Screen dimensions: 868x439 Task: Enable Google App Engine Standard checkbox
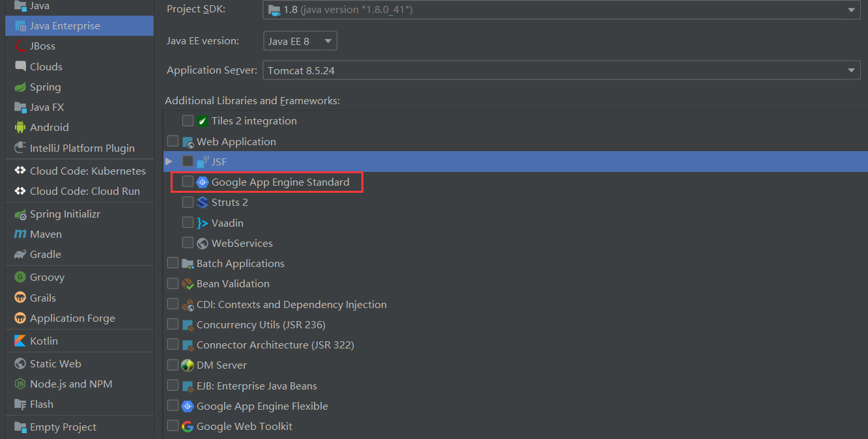point(188,182)
